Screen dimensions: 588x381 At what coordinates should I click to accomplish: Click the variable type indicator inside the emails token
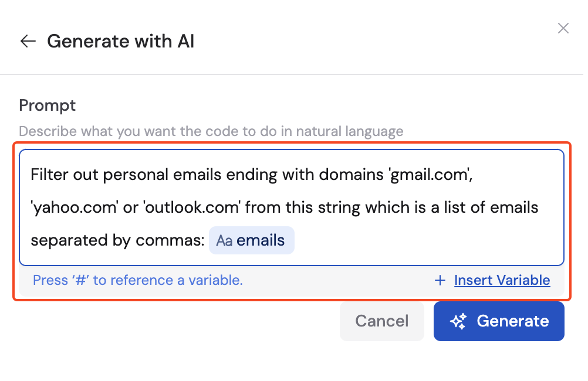pyautogui.click(x=224, y=240)
